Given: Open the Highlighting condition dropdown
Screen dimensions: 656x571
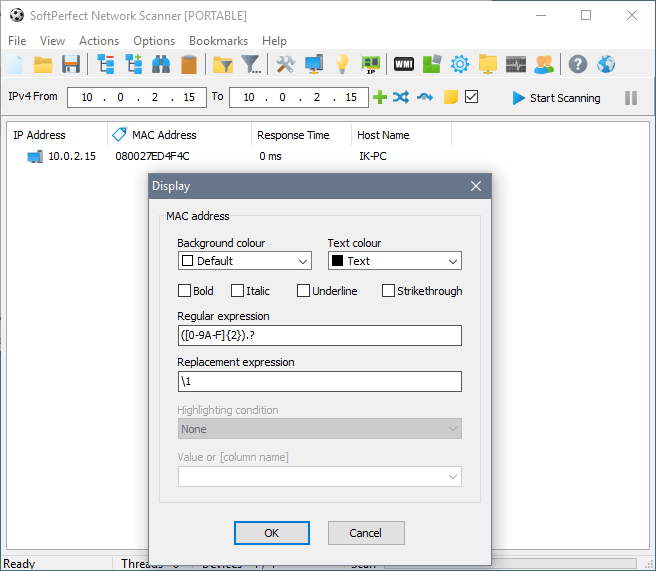Looking at the screenshot, I should click(320, 429).
